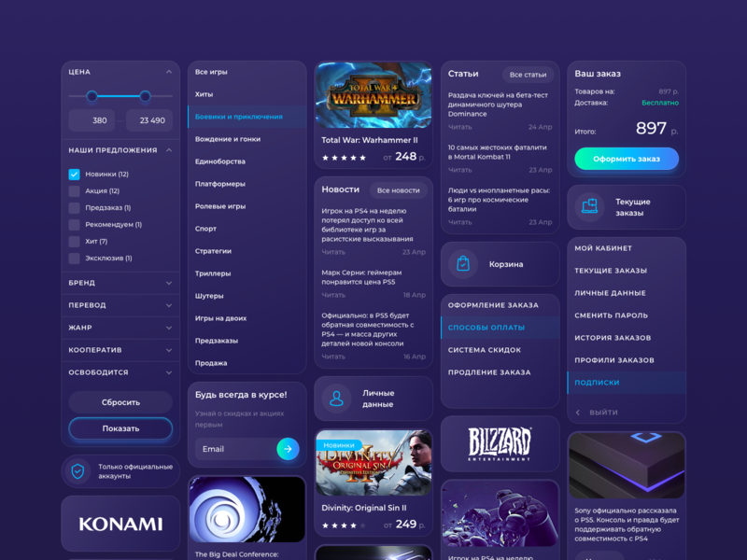Open История заказов in account menu

tap(613, 338)
